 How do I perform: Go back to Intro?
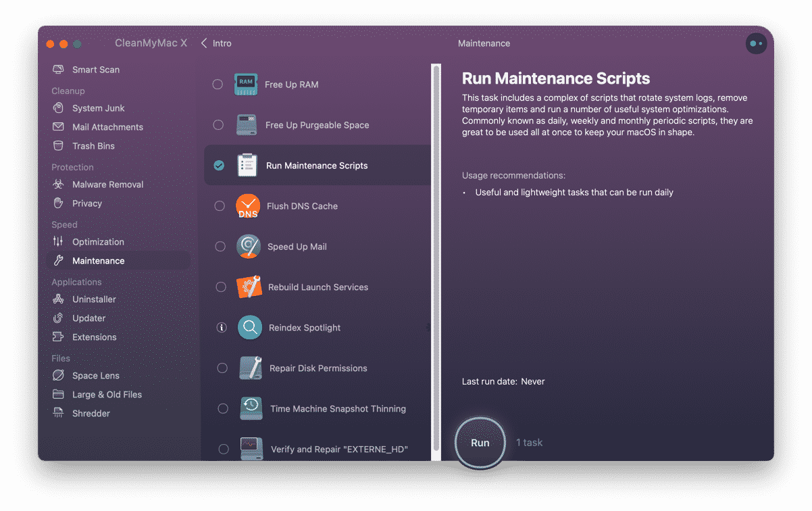point(216,43)
